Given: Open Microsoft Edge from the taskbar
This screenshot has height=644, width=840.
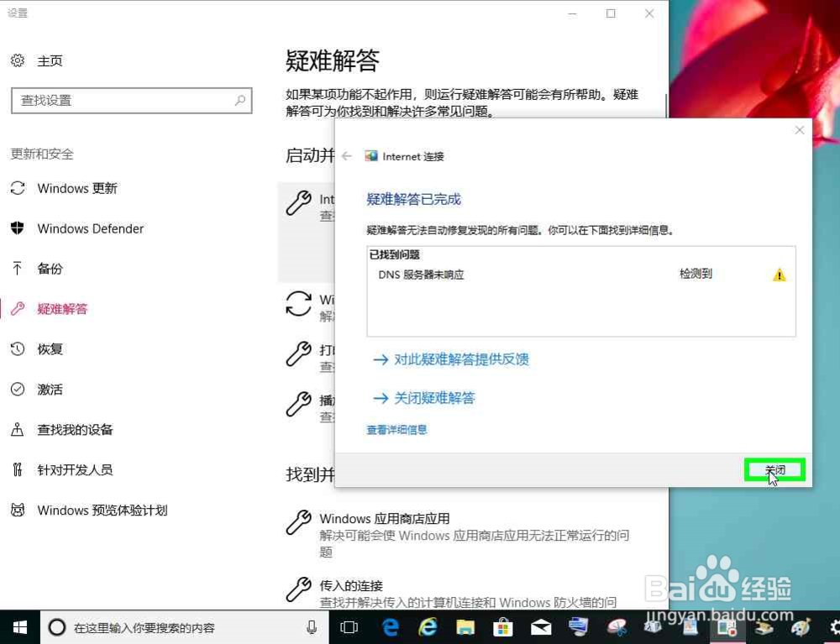Looking at the screenshot, I should [x=391, y=627].
